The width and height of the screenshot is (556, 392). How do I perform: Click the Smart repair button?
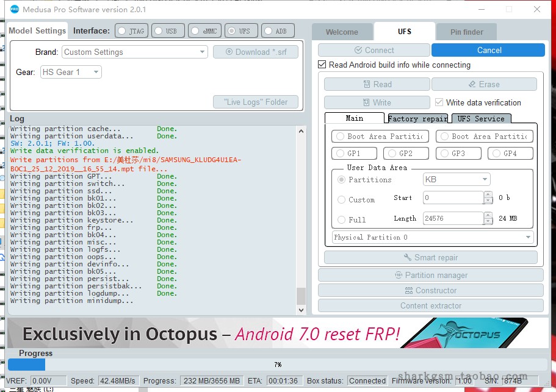coord(431,257)
